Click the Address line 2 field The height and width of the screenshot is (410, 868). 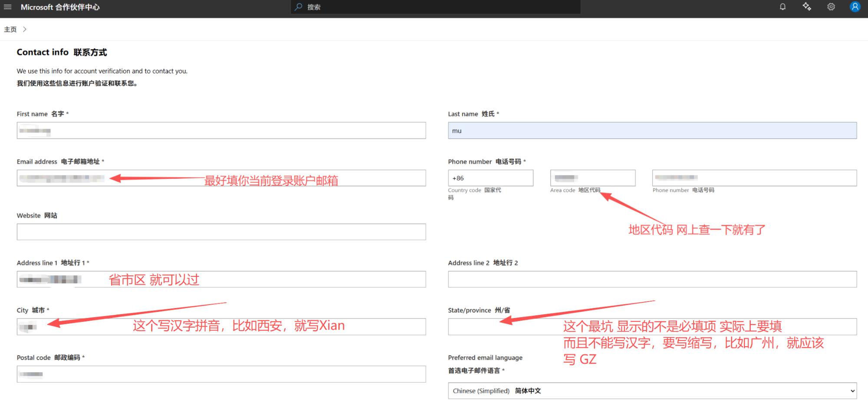[x=652, y=279]
